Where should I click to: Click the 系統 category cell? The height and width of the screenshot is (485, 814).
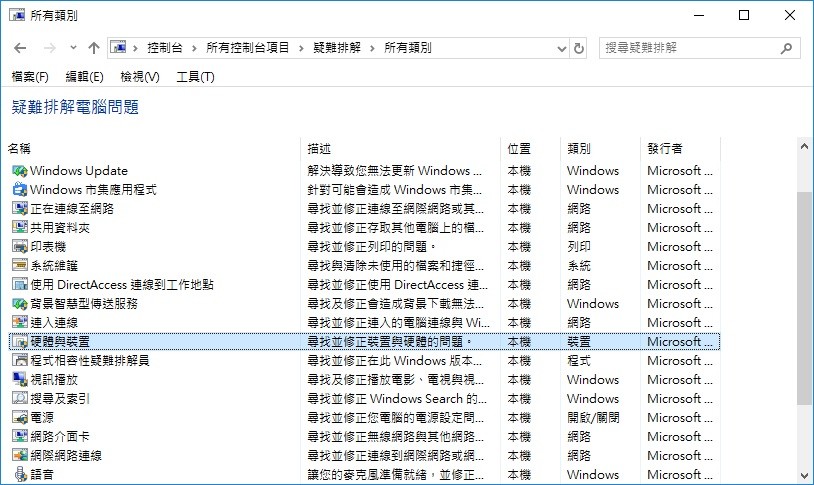tap(579, 265)
